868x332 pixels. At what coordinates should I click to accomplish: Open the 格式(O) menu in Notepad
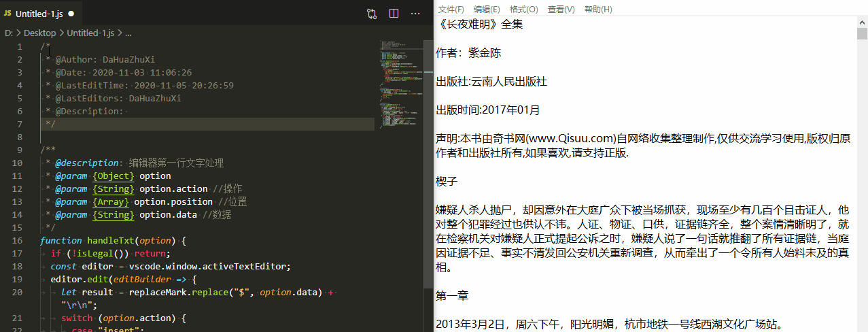523,9
